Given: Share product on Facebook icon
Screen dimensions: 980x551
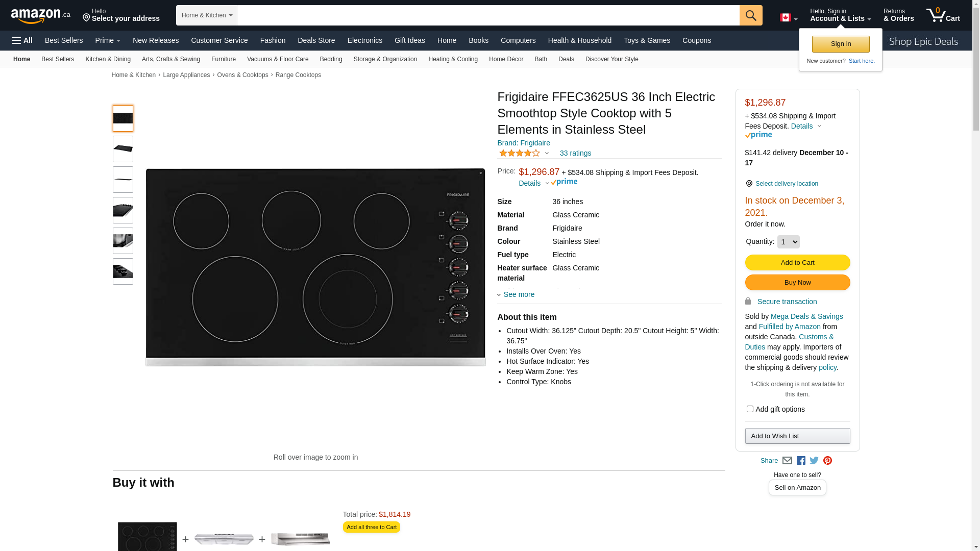Looking at the screenshot, I should point(801,461).
